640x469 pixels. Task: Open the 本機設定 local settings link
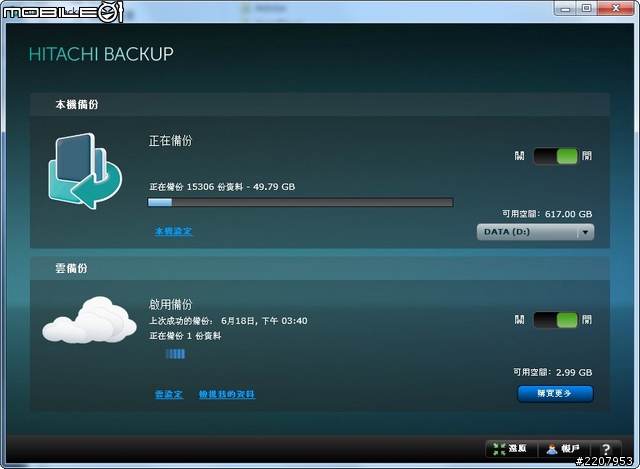click(173, 231)
